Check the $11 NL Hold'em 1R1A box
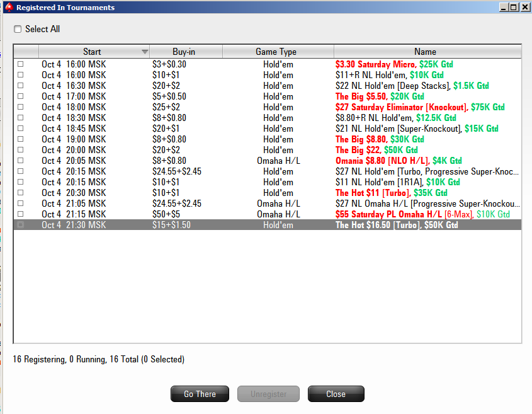Viewport: 532px width, 414px height. tap(21, 181)
